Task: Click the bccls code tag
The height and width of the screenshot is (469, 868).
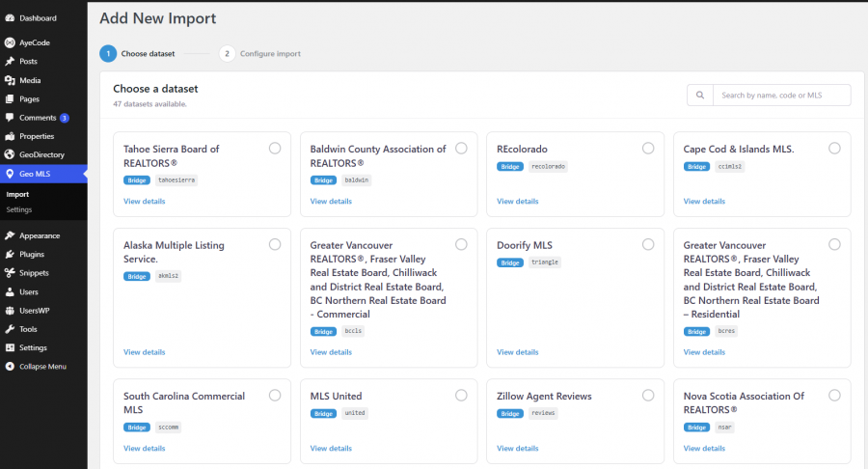Action: pos(353,331)
